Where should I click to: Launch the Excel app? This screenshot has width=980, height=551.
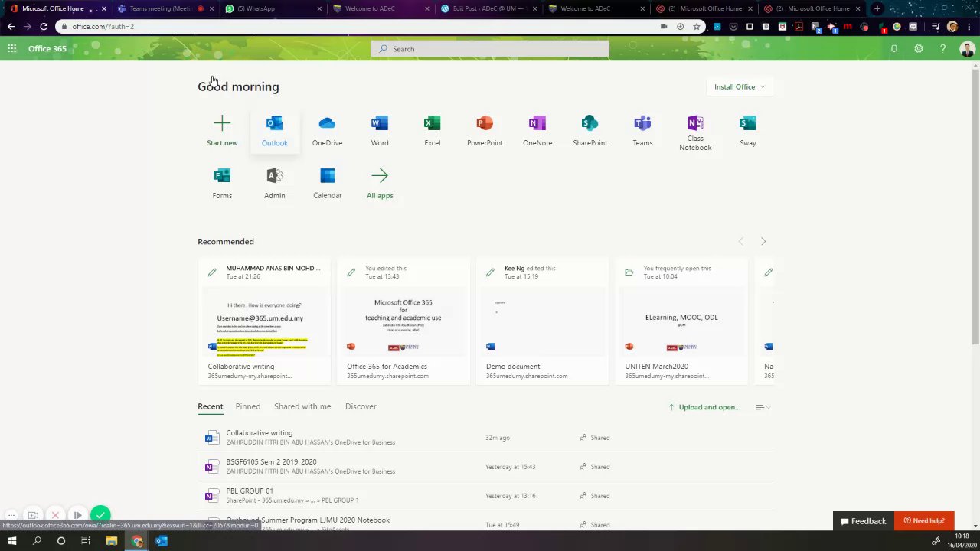coord(433,131)
